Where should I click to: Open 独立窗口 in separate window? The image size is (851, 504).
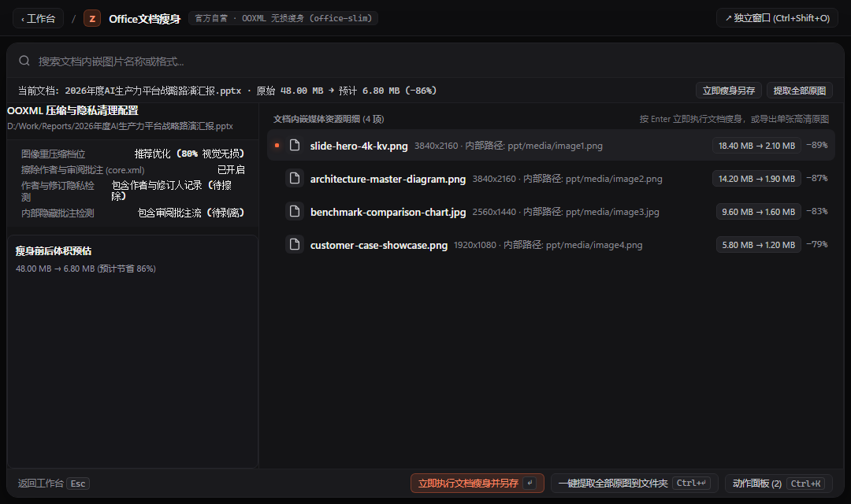[777, 18]
